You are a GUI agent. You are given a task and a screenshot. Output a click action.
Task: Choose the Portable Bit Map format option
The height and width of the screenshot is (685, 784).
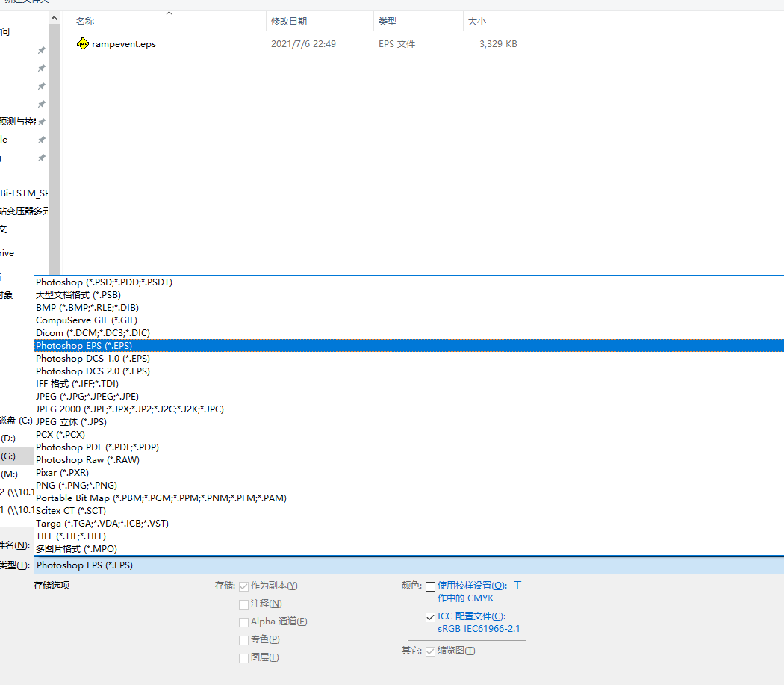409,498
